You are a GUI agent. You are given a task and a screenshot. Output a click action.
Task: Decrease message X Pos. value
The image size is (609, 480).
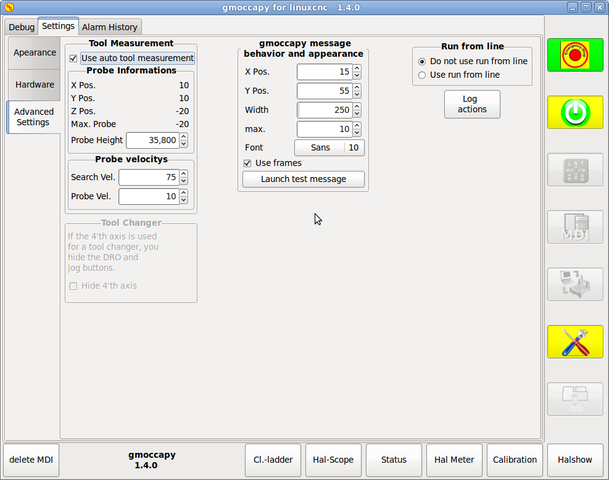coord(357,75)
